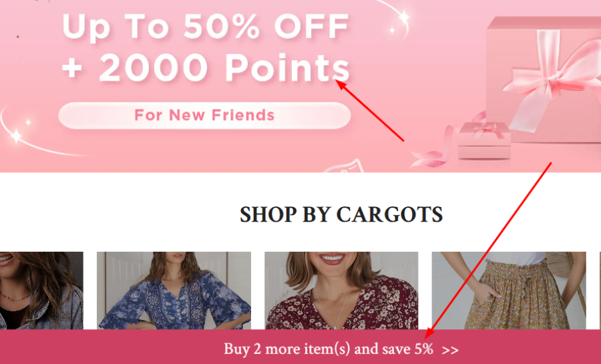Image resolution: width=601 pixels, height=364 pixels.
Task: Click the large sparkle star at banner bottom-left
Action: coord(17,136)
